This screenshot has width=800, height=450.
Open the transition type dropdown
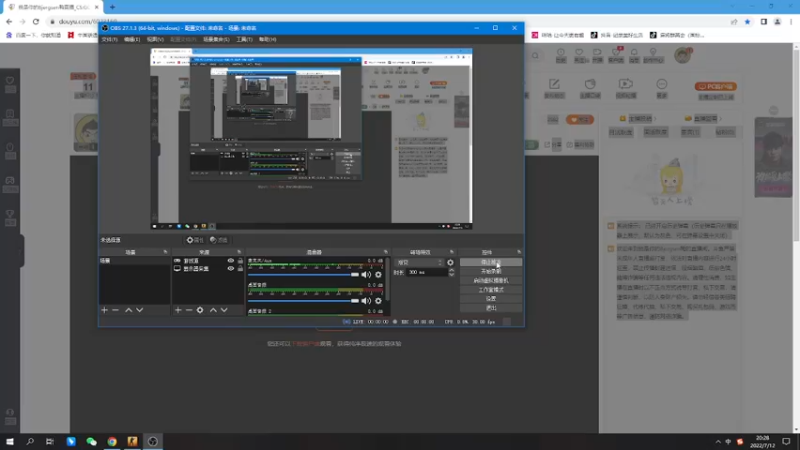[419, 262]
